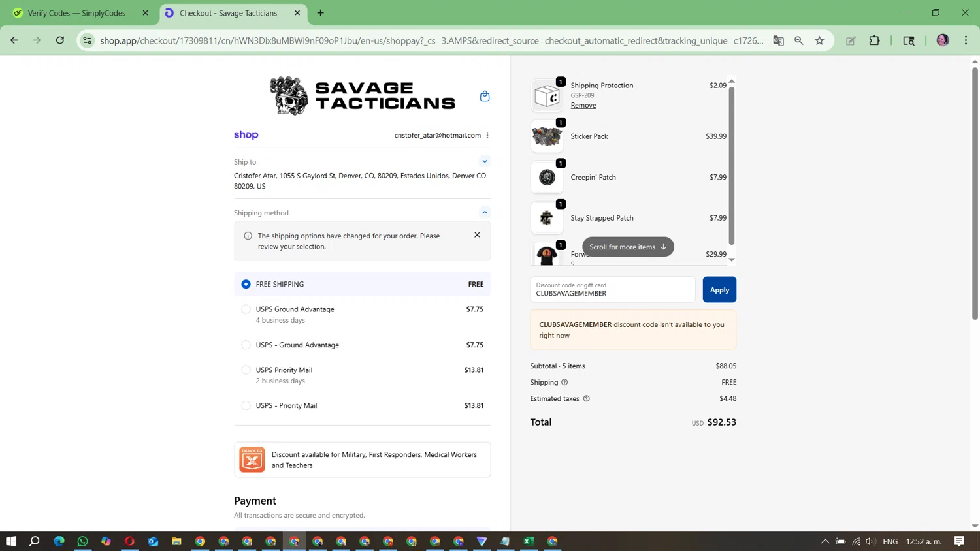This screenshot has height=551, width=980.
Task: Click the Creepin' Patch thumbnail
Action: tap(547, 177)
